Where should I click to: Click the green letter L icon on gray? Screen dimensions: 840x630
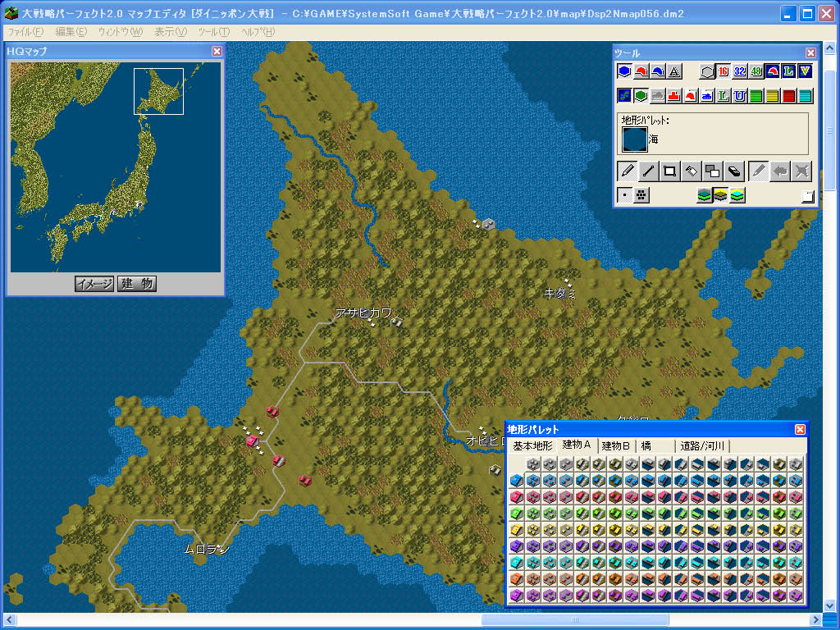pos(724,96)
